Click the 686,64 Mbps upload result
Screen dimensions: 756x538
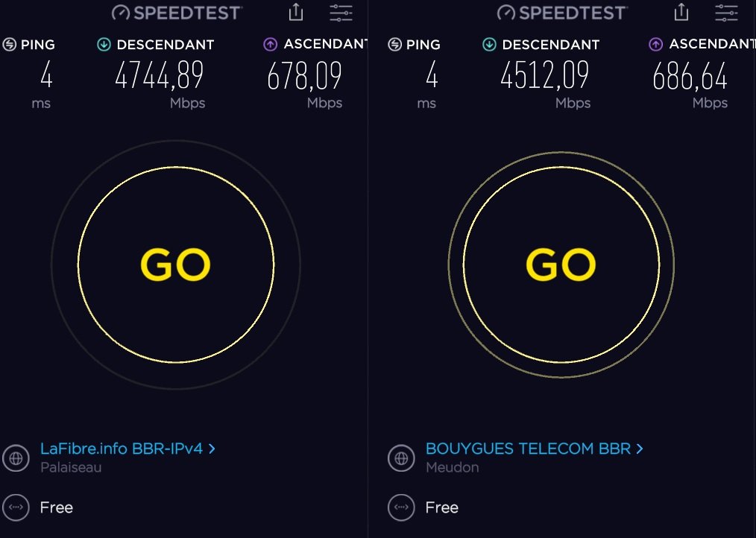(690, 76)
